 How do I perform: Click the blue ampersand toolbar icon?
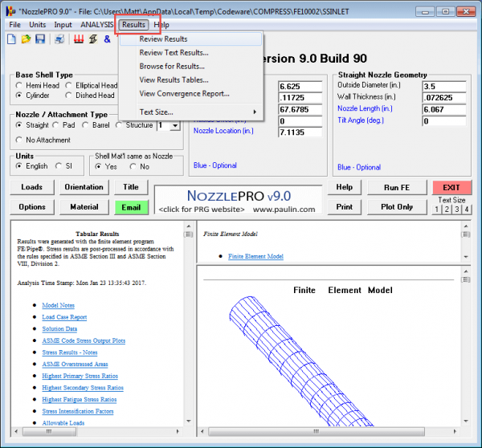108,39
